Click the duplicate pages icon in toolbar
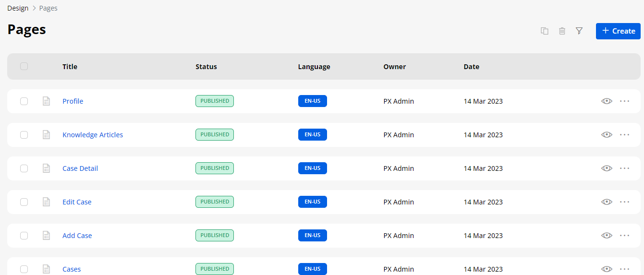Screen dimensions: 644x275 545,31
